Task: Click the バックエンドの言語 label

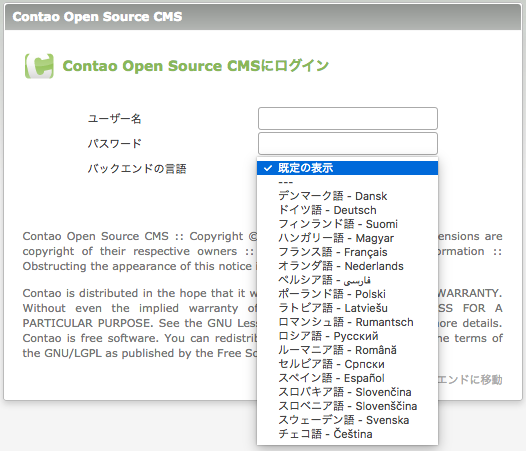Action: click(x=137, y=168)
